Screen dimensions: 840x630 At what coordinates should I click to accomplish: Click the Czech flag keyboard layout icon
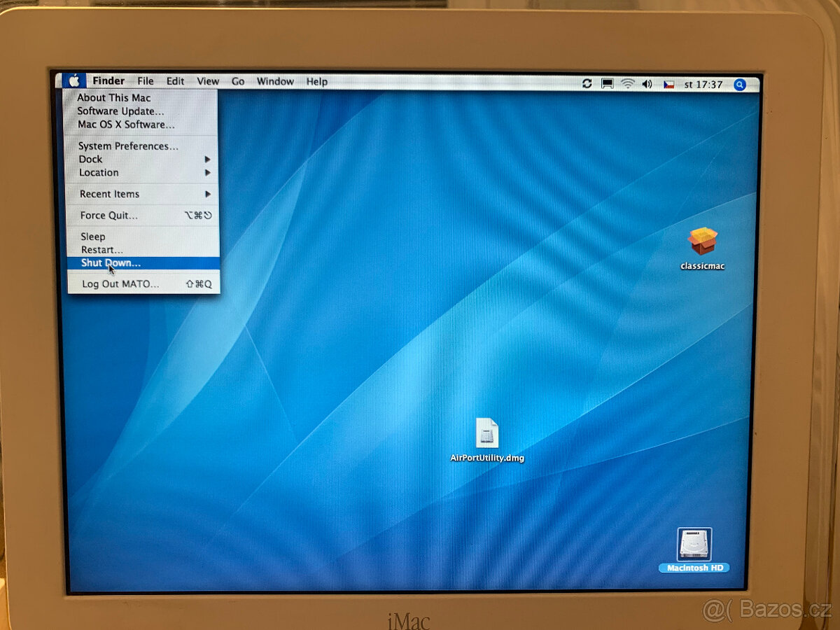pyautogui.click(x=669, y=84)
